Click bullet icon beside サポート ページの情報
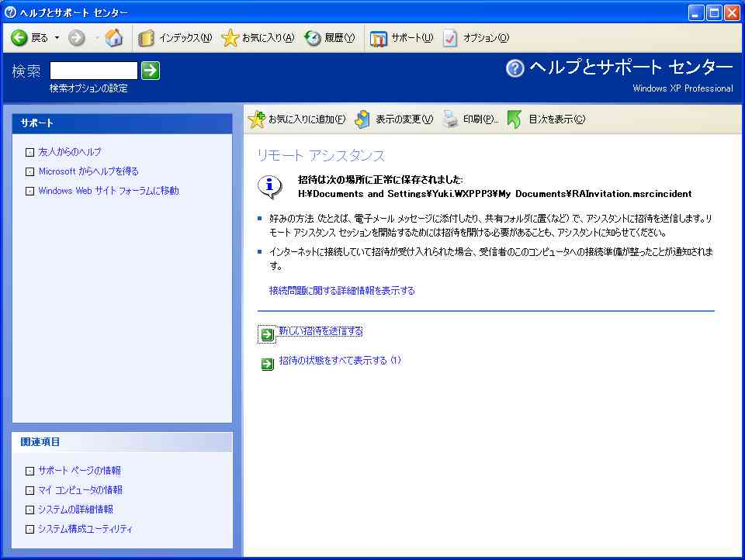745x560 pixels. (x=30, y=471)
